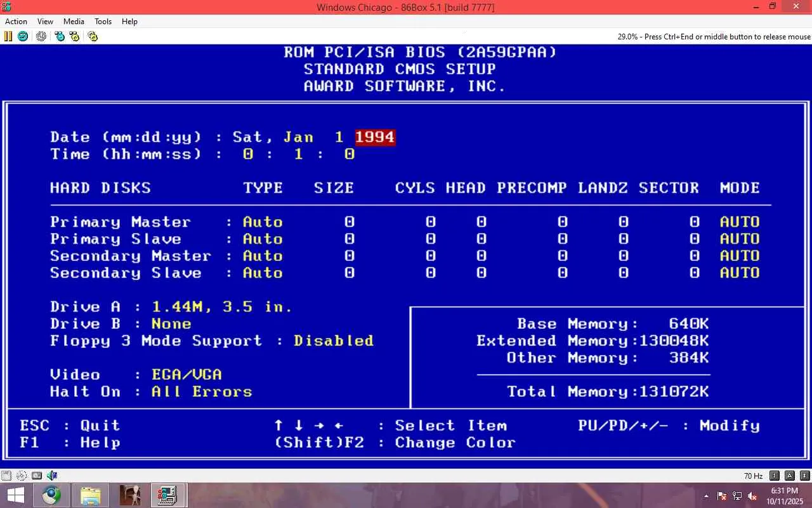Click Primary Master type 'Auto'

point(263,222)
